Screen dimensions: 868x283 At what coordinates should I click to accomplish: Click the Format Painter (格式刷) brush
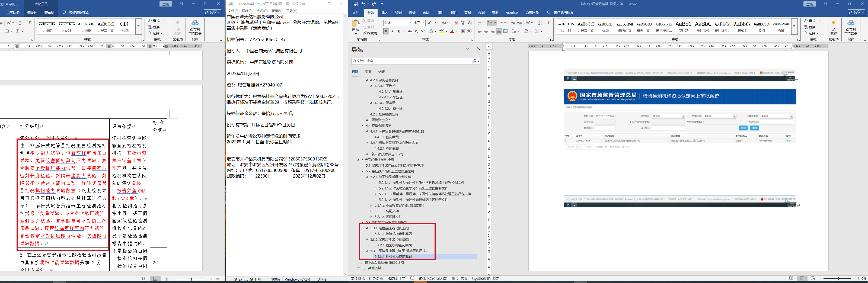[370, 33]
